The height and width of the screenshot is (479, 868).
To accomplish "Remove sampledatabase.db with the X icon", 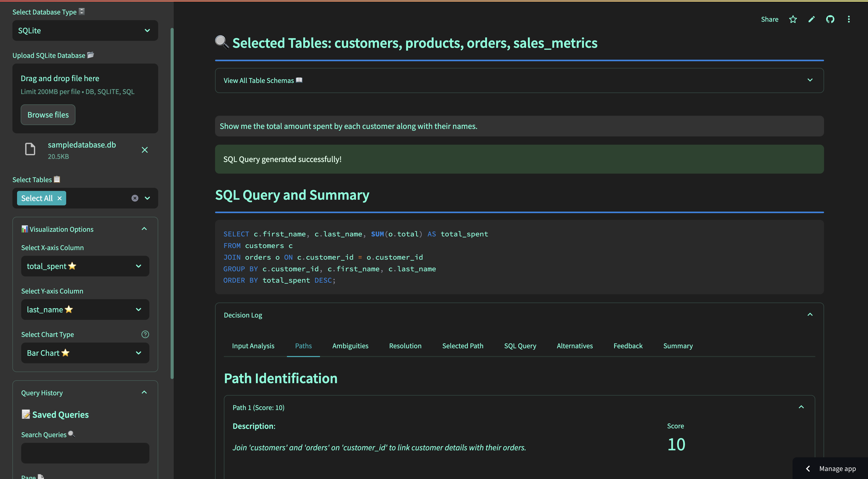I will pyautogui.click(x=144, y=150).
